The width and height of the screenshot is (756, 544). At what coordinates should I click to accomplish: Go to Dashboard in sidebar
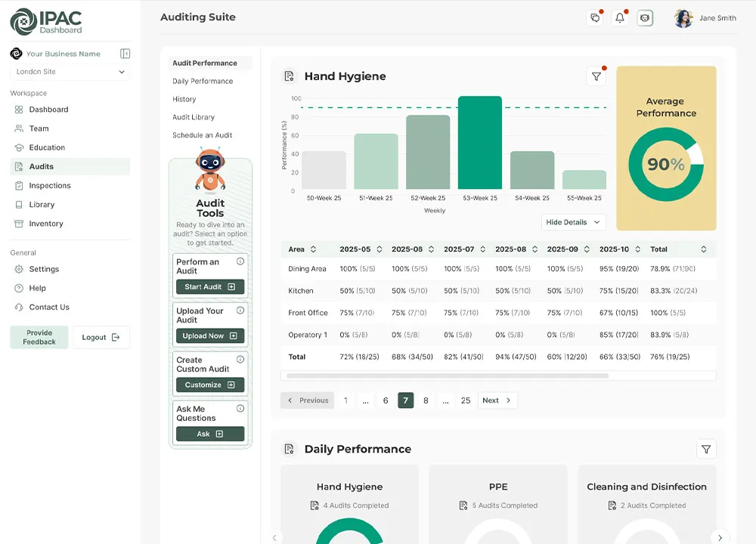coord(70,110)
